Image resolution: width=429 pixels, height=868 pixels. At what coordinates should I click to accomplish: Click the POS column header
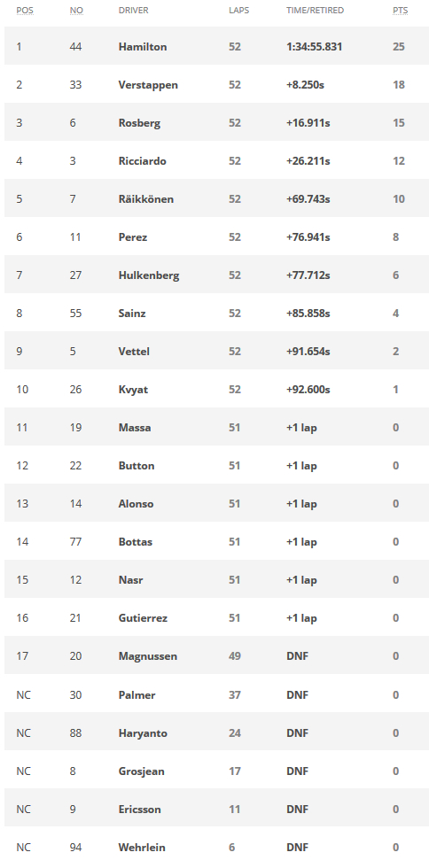(x=25, y=10)
